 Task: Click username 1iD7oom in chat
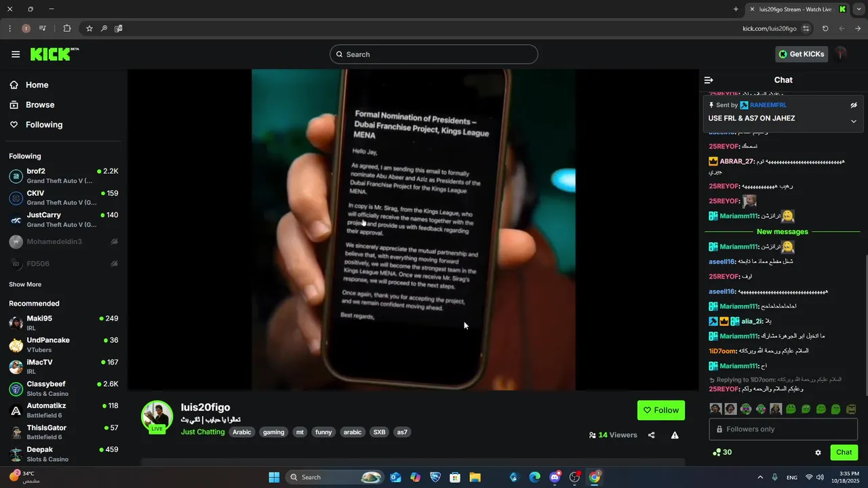[722, 351]
